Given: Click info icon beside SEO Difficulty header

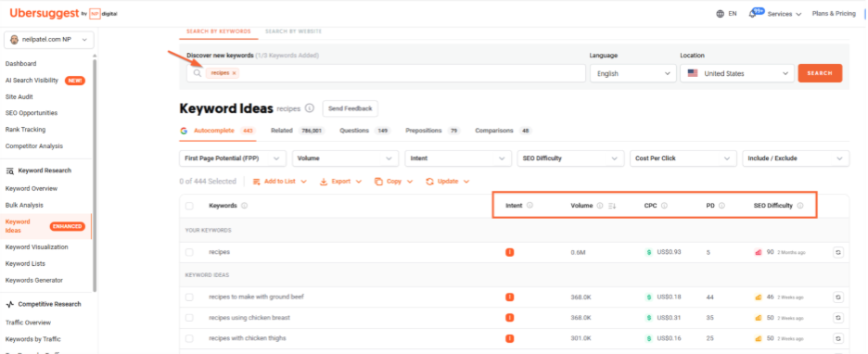Looking at the screenshot, I should click(x=800, y=205).
